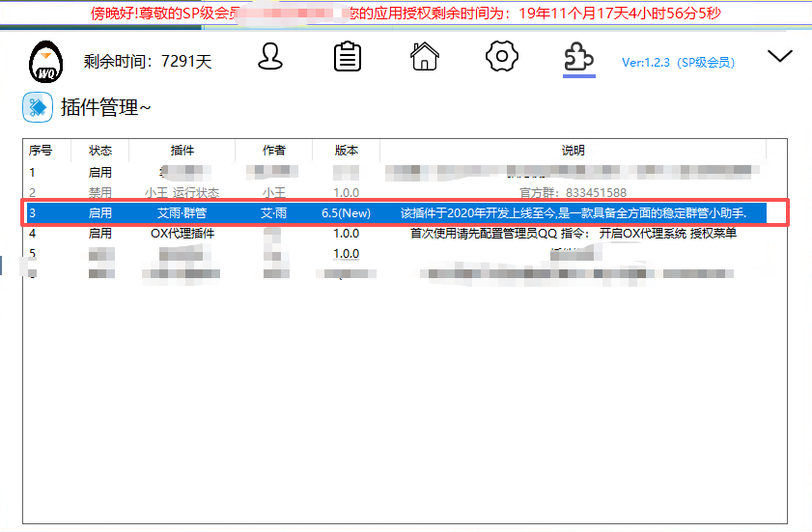Image resolution: width=812 pixels, height=532 pixels.
Task: Click the 版本 column header
Action: tap(346, 151)
